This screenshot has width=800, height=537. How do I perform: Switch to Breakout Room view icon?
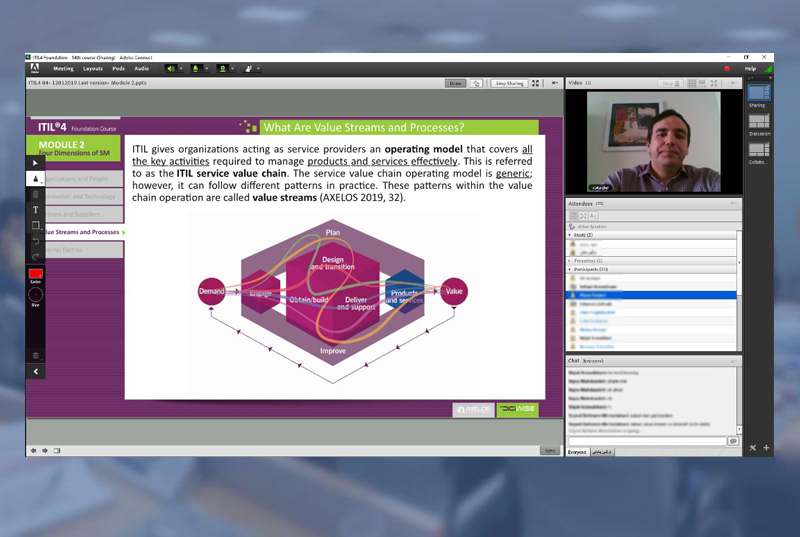click(583, 216)
